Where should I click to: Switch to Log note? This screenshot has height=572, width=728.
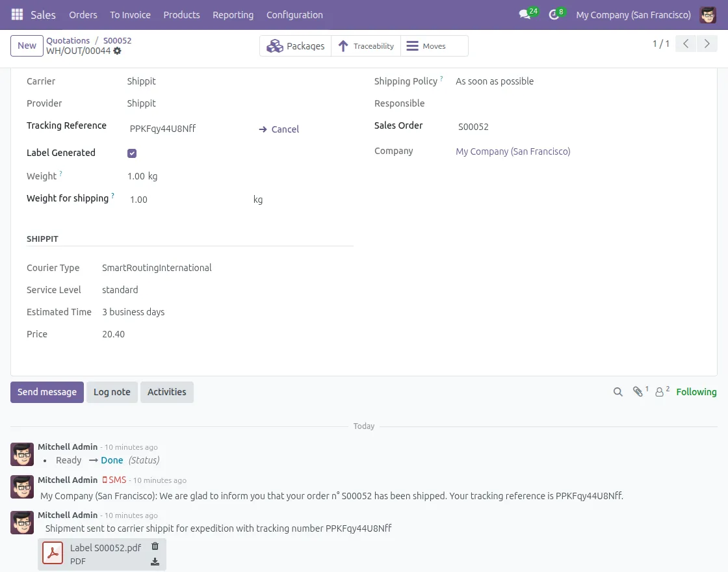click(x=112, y=392)
